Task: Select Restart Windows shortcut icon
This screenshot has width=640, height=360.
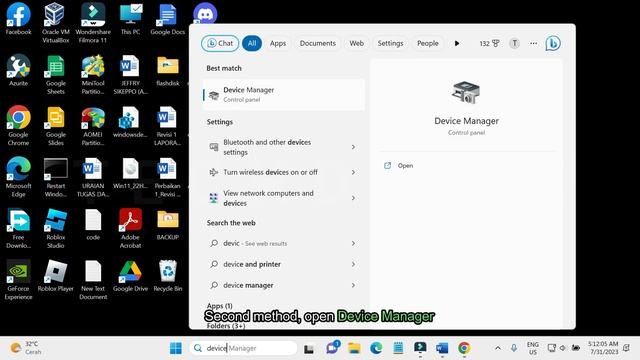Action: (56, 177)
